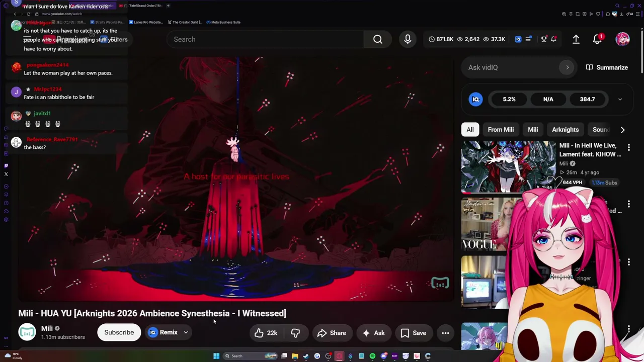Open more actions ellipsis under video
This screenshot has width=644, height=362.
coord(445,333)
